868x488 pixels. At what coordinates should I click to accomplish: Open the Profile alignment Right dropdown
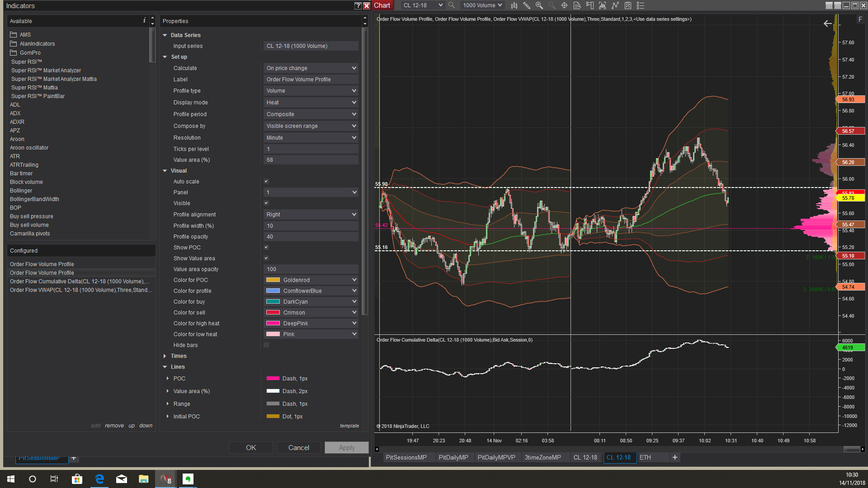(311, 215)
